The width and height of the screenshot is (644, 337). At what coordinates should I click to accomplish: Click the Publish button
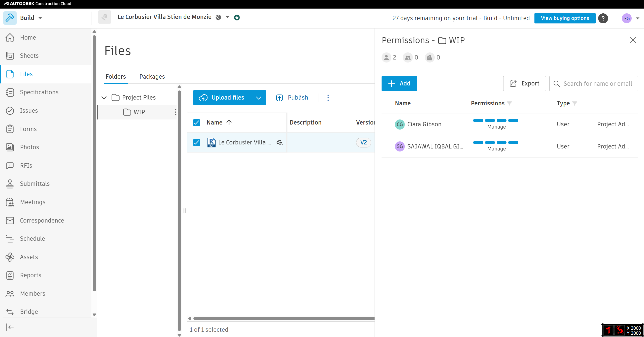(x=292, y=98)
